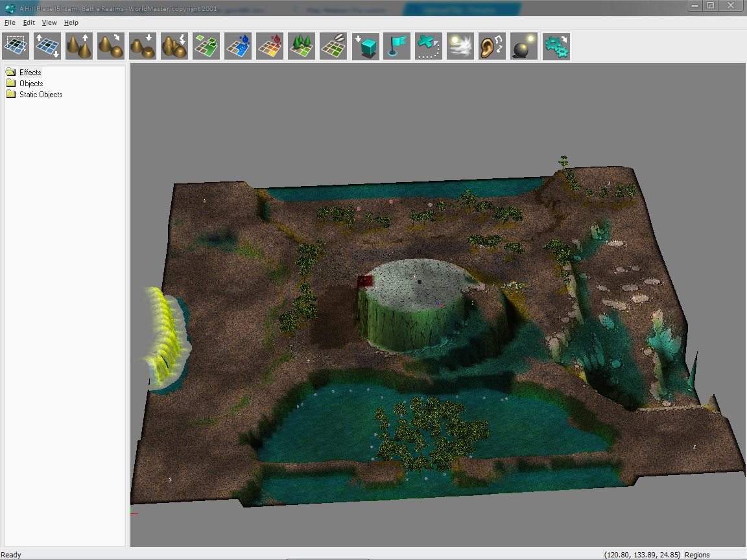This screenshot has width=747, height=560.
Task: Maximize the WorldMaster window
Action: click(x=710, y=5)
